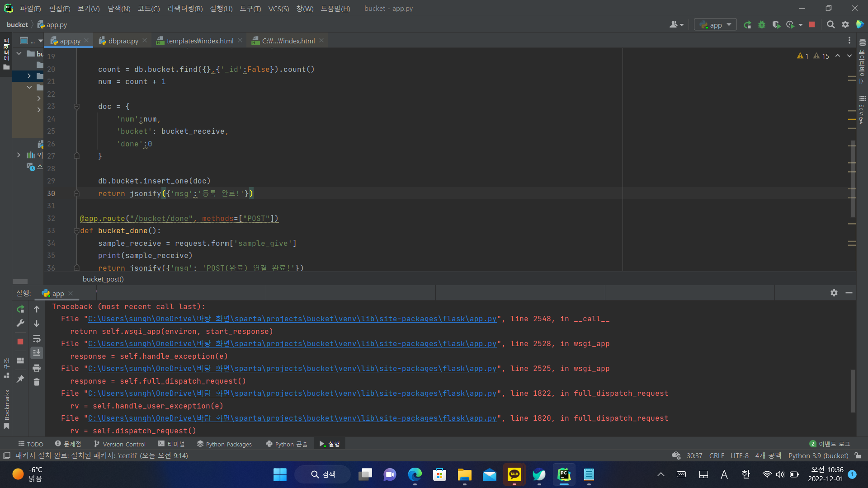
Task: Open the 이벤트 로그 event log
Action: coord(830,444)
